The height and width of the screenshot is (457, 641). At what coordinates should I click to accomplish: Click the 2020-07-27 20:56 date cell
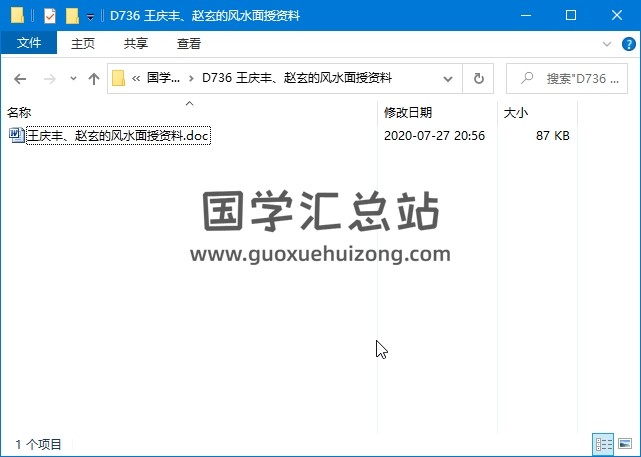click(435, 135)
